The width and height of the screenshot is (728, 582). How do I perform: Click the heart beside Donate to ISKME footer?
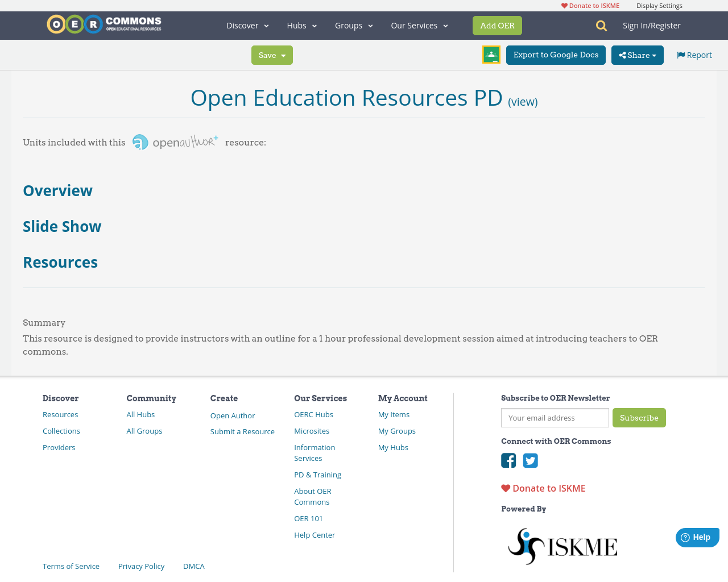tap(505, 487)
